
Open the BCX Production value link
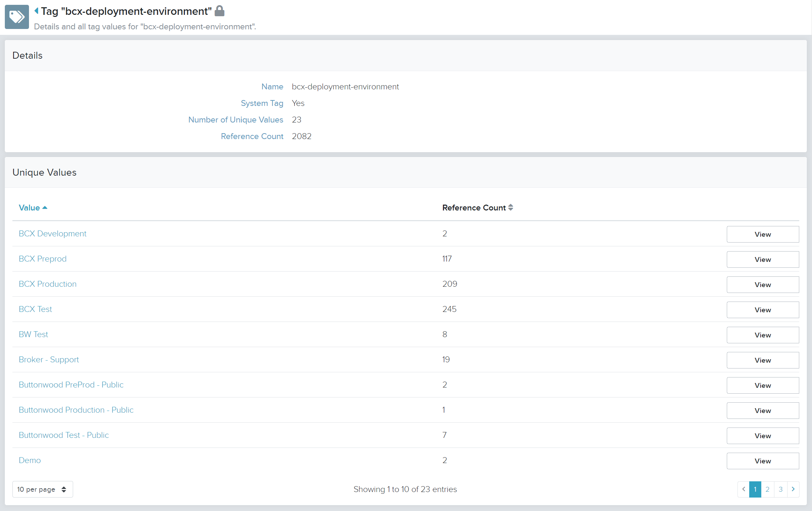click(48, 284)
